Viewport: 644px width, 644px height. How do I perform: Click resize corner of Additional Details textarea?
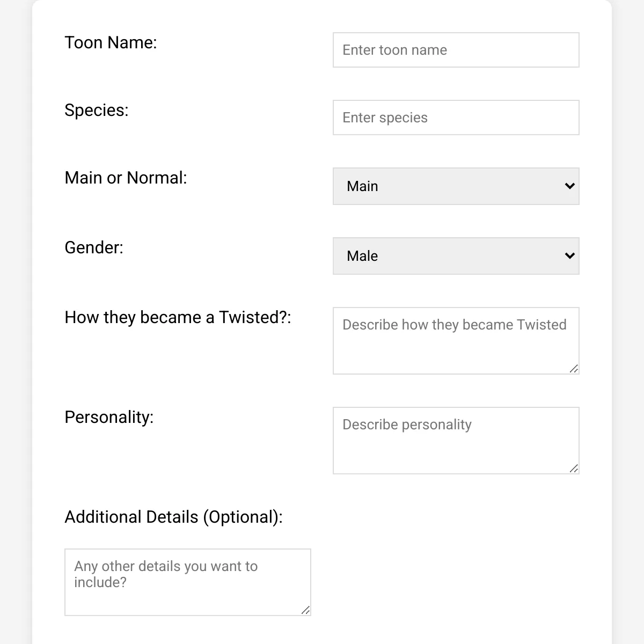[x=306, y=610]
